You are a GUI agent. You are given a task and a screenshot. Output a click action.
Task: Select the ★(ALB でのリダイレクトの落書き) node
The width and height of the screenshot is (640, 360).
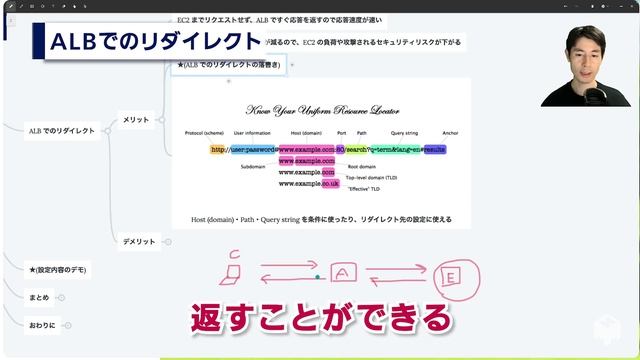(229, 64)
